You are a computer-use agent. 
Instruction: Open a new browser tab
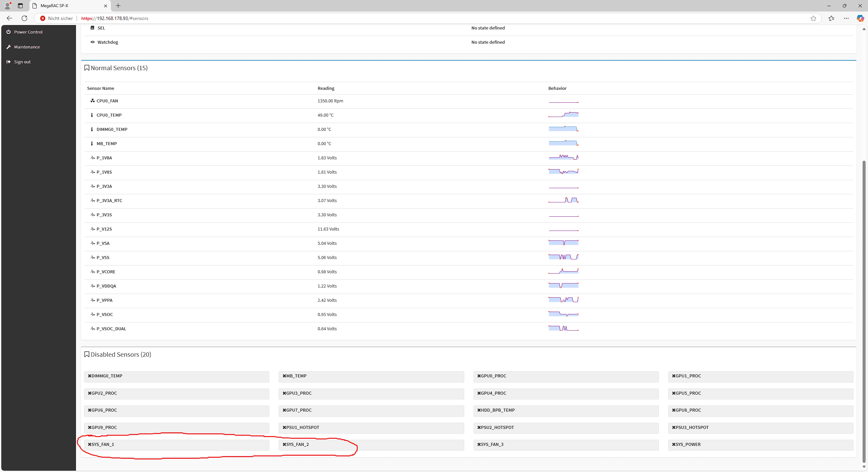[118, 6]
